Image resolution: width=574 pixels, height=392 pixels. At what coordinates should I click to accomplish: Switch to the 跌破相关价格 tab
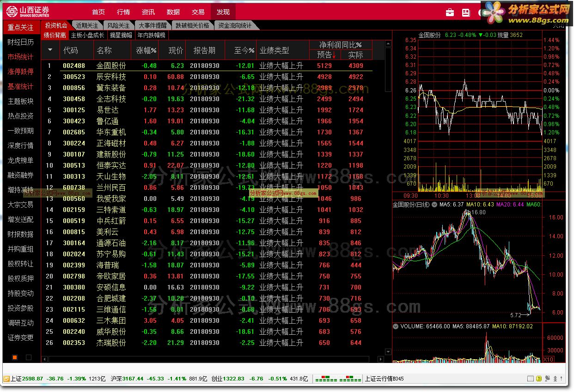(192, 25)
